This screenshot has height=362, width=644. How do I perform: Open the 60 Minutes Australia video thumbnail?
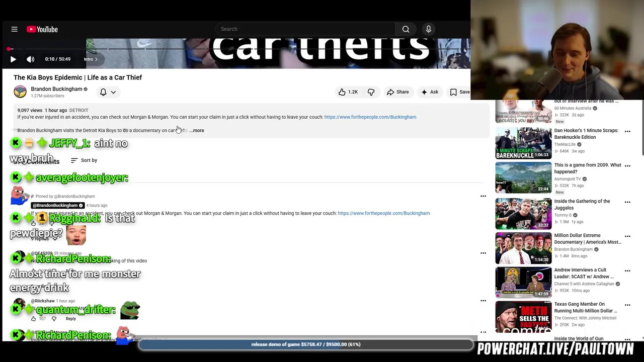pos(523,112)
